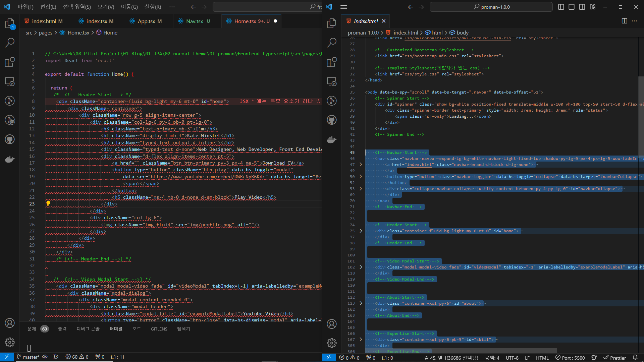Open Docker panel in right activity bar
The image size is (644, 362).
332,139
